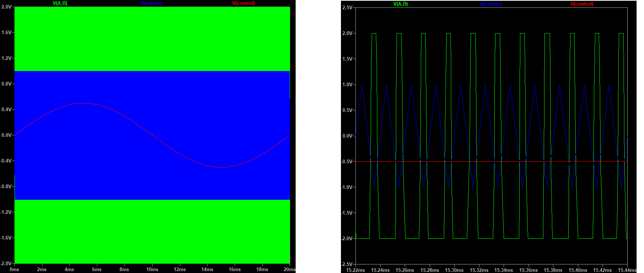Click the 15.26ms time axis label
Screen dimensions: 644x273
(405, 270)
